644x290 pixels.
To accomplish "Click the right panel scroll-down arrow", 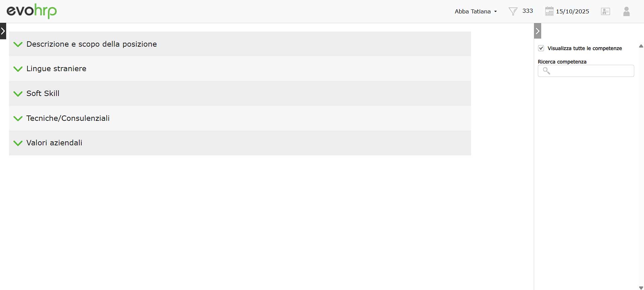I will pyautogui.click(x=641, y=288).
